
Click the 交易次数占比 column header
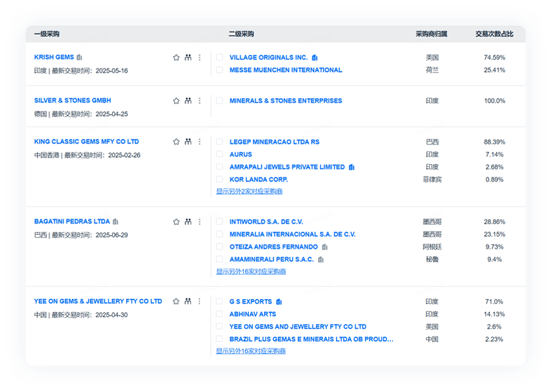coord(491,34)
